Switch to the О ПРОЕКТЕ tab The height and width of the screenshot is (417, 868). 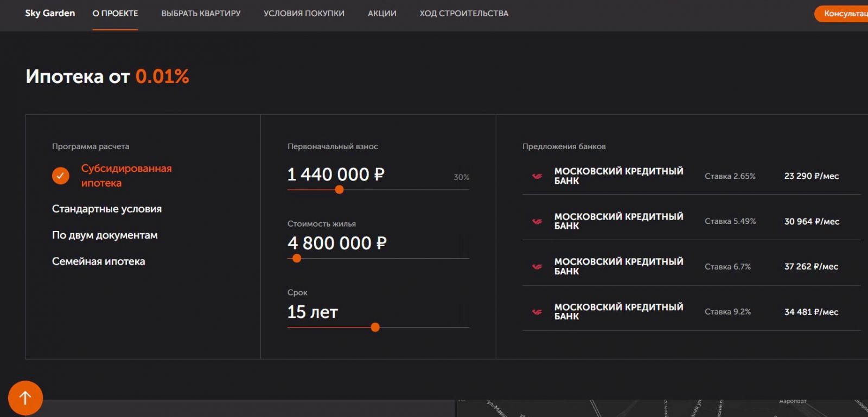pyautogui.click(x=115, y=14)
